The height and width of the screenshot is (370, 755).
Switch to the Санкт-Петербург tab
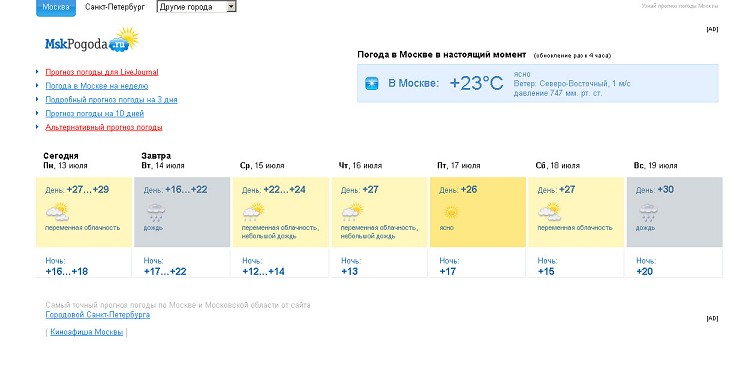(x=115, y=7)
